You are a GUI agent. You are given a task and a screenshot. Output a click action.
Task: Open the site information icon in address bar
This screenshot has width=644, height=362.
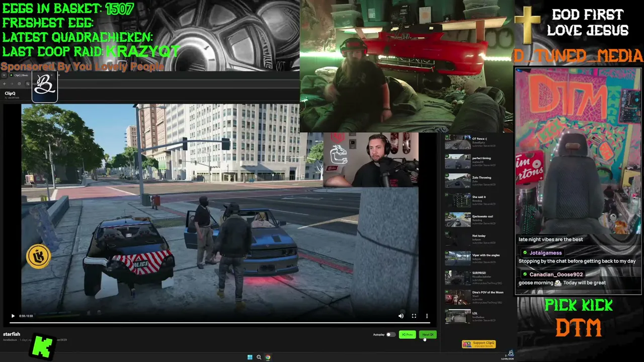(28, 83)
